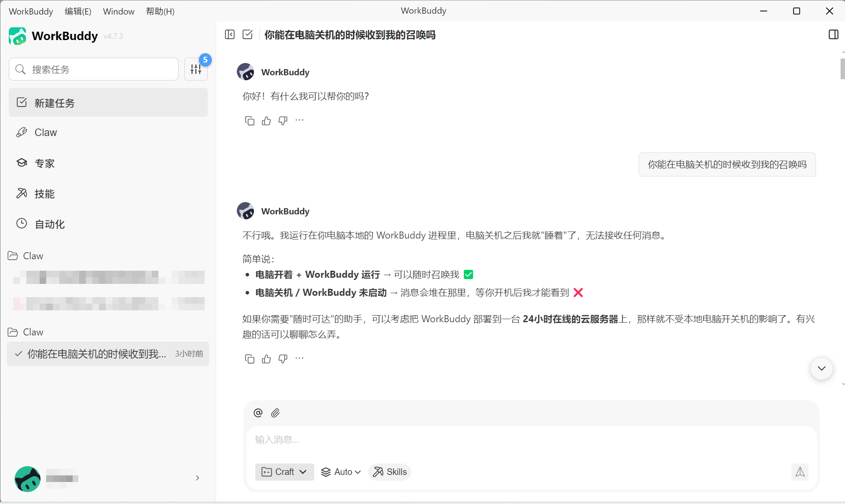
Task: Expand the user account chevron at bottom
Action: 198,478
